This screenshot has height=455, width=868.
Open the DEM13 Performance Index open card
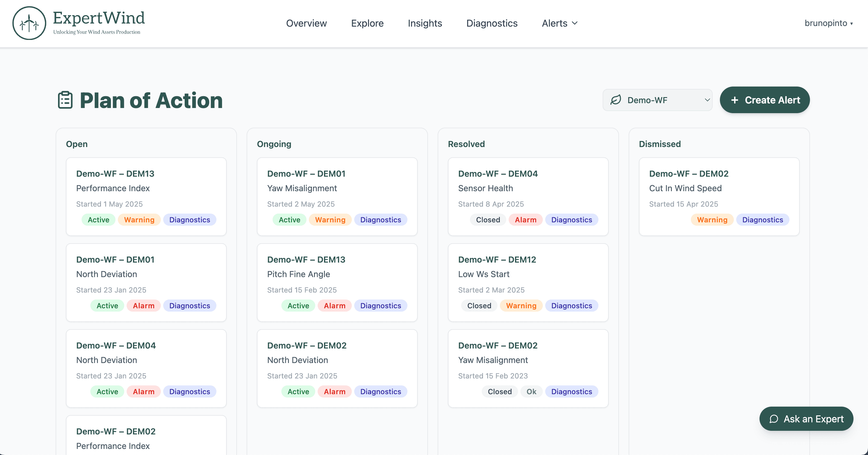[x=146, y=188]
